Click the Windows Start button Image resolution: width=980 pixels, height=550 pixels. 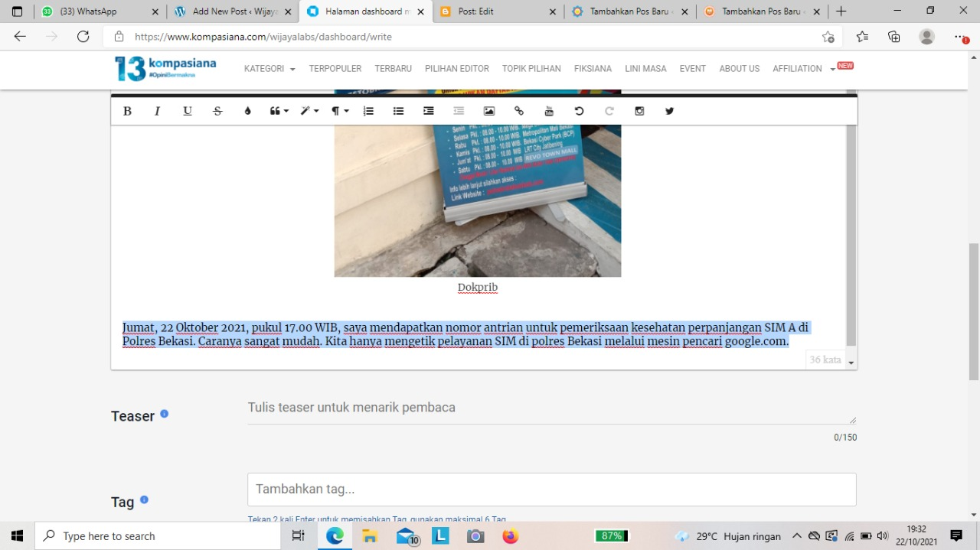(x=17, y=536)
